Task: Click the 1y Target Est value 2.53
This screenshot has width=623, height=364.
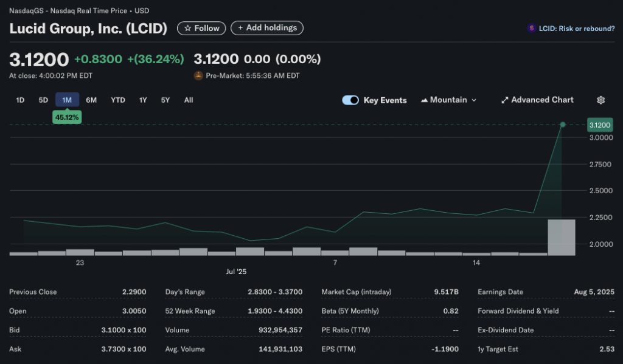Action: (x=607, y=349)
